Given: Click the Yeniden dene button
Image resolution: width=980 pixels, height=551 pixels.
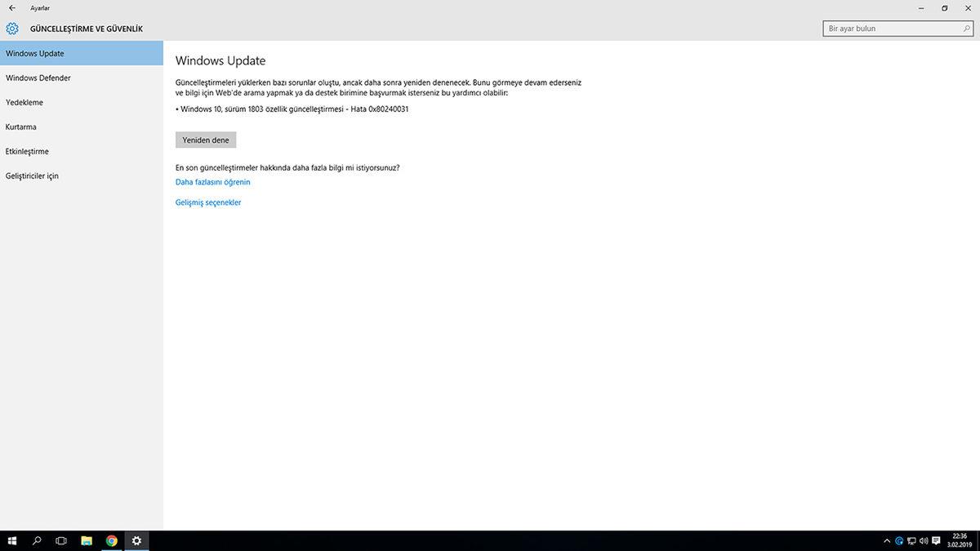Looking at the screenshot, I should [205, 139].
